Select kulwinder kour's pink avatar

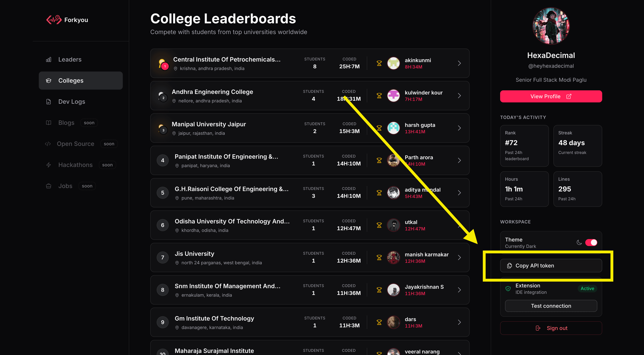pyautogui.click(x=394, y=96)
